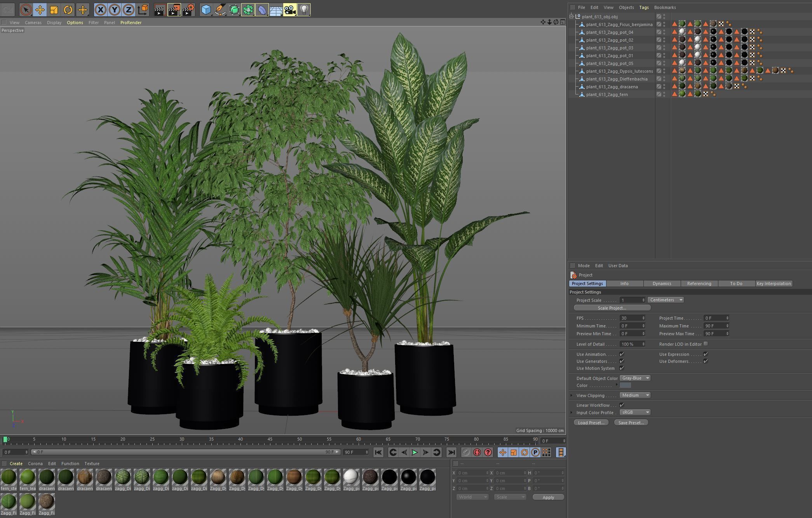The height and width of the screenshot is (518, 812).
Task: Add a Subdivision Surface generator
Action: 234,10
